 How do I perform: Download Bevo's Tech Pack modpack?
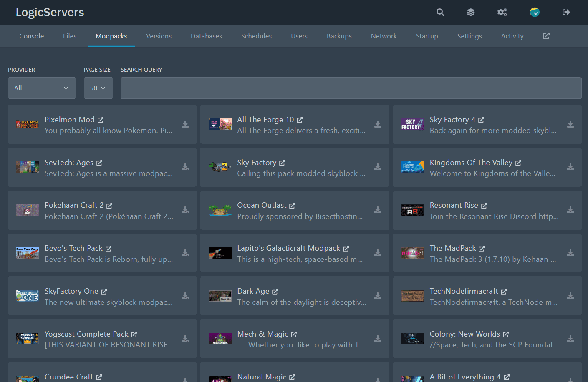(185, 253)
